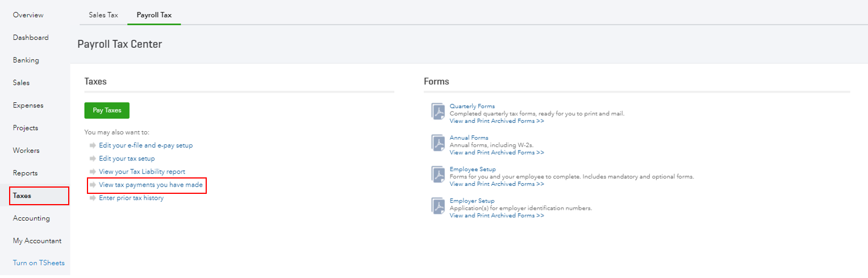868x278 pixels.
Task: Go to Dashboard in the sidebar
Action: point(31,38)
